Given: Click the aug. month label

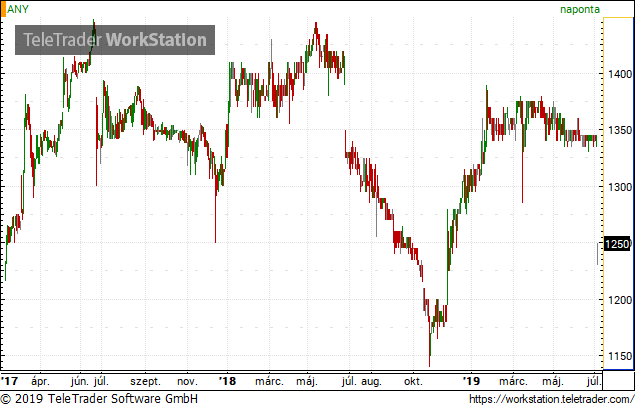Looking at the screenshot, I should coord(371,382).
